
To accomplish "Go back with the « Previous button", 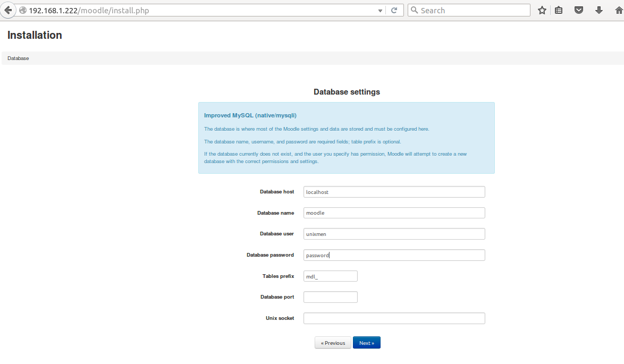I will 333,343.
